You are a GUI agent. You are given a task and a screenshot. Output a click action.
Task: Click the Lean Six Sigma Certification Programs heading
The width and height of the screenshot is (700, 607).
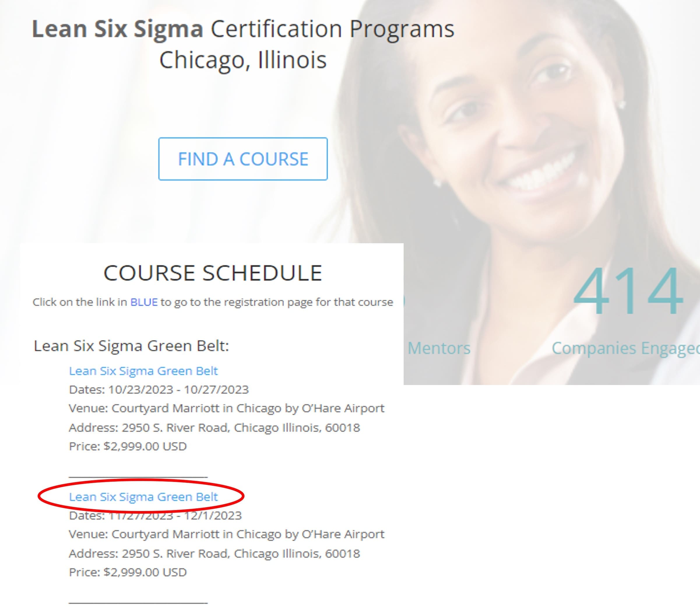pyautogui.click(x=243, y=29)
